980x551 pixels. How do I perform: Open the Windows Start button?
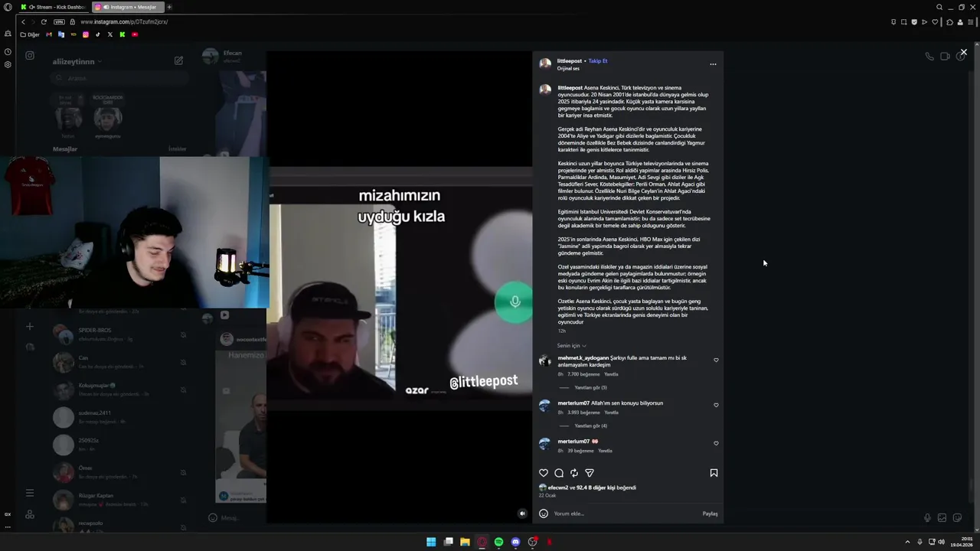(x=431, y=542)
